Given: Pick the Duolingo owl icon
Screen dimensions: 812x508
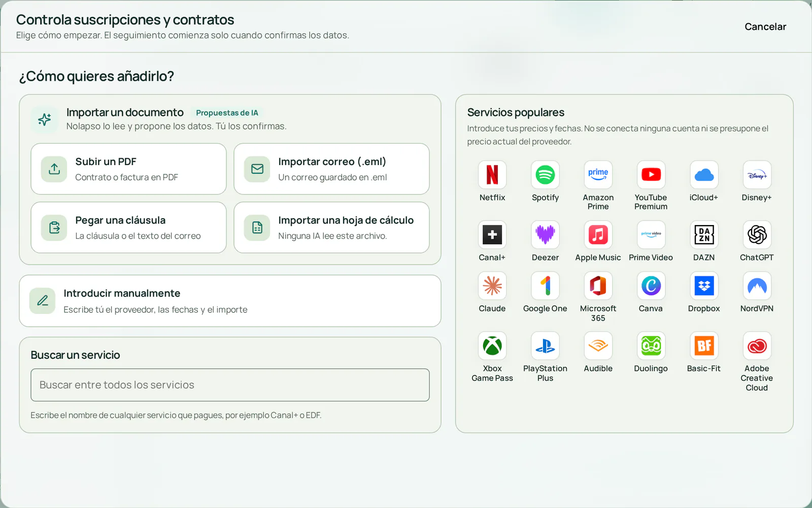Looking at the screenshot, I should 651,346.
